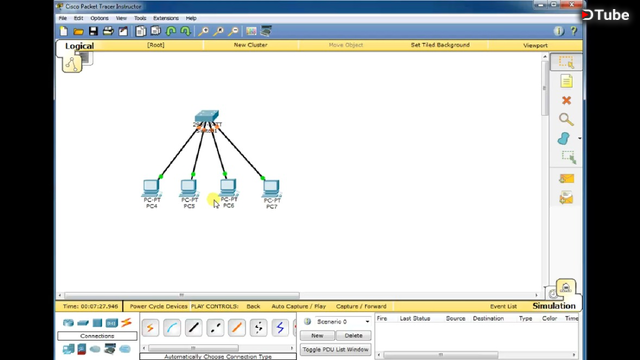Copy selection using the copy icon
Screen dimensions: 640x360
[141, 31]
